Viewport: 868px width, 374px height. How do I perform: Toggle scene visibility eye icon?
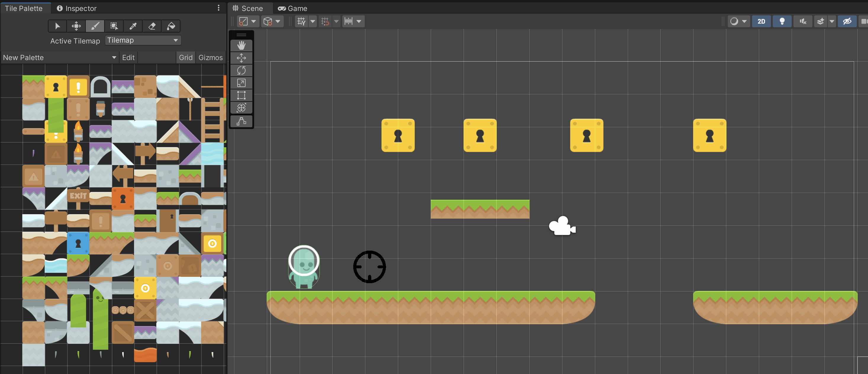(847, 22)
